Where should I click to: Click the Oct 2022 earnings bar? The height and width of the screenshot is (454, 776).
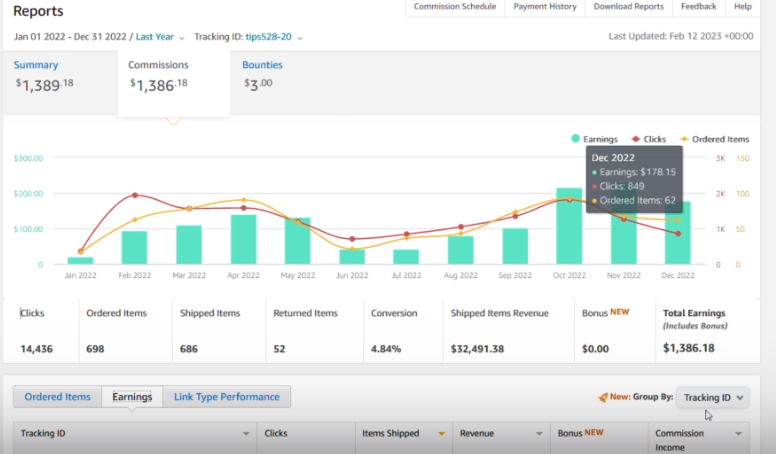pos(569,226)
